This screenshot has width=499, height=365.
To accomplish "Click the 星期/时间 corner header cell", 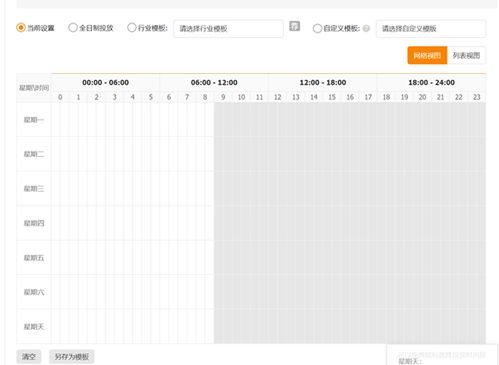I will coord(34,88).
